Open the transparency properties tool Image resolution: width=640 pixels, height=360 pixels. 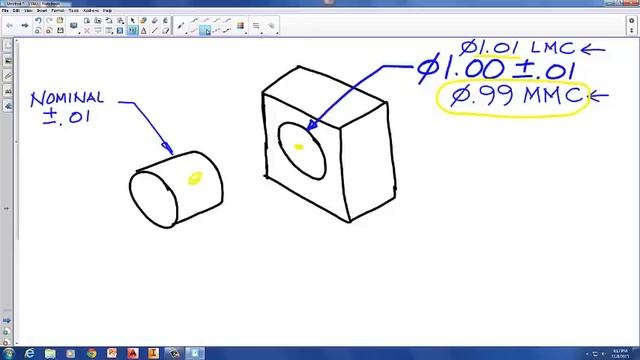271,26
